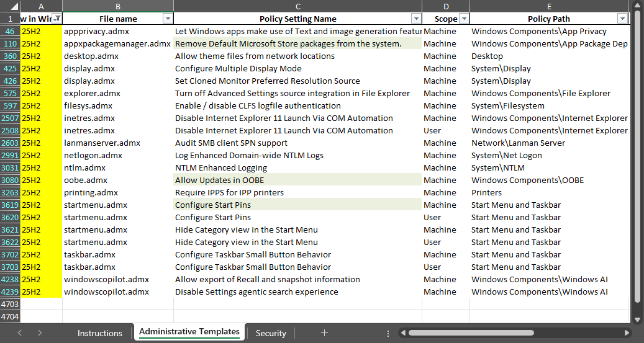Click 'Windows Components\File Explorer' policy path cell
Screen dimensions: 644x343
549,93
